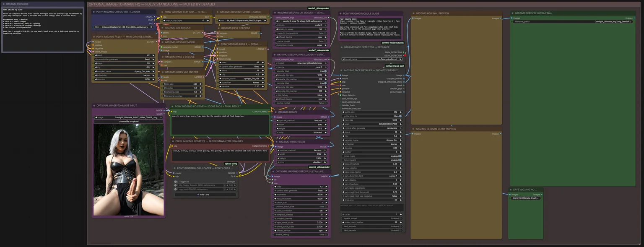Toggle enable_debug in SEEDVR2 ULTRA UPS node
Screen dimensions: 644x247
click(301, 234)
